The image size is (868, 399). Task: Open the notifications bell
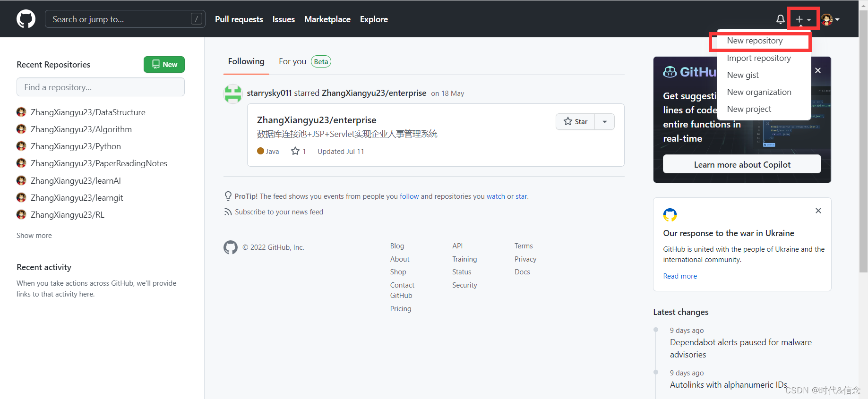tap(780, 19)
